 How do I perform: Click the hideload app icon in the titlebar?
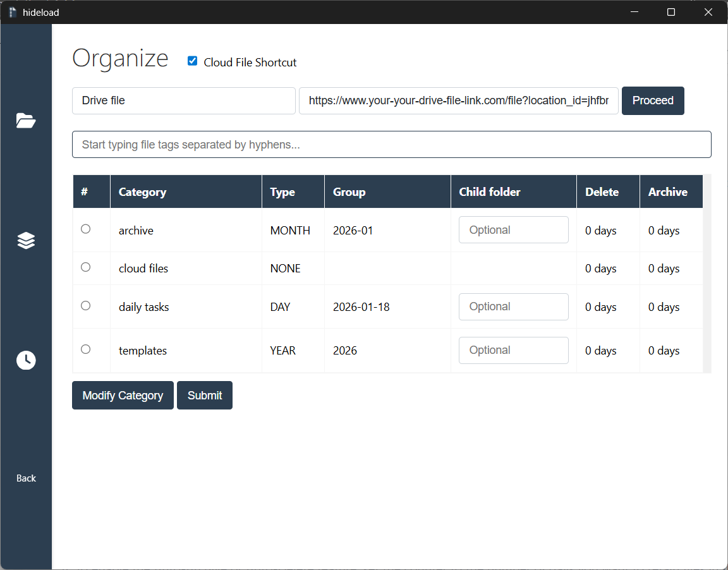pos(11,12)
